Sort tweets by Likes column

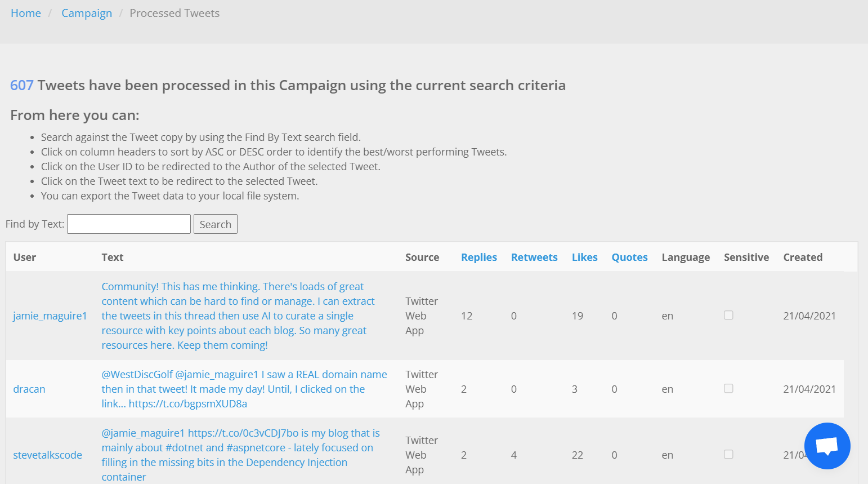pos(584,257)
